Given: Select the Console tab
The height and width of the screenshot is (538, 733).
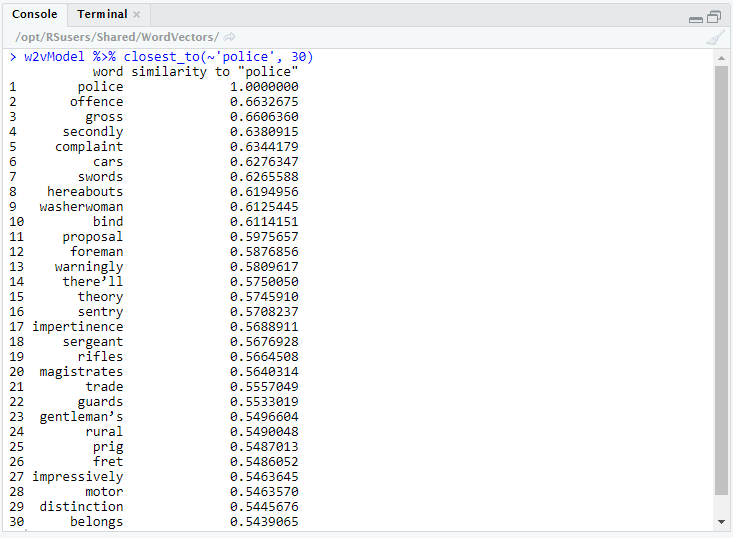Looking at the screenshot, I should pyautogui.click(x=35, y=15).
